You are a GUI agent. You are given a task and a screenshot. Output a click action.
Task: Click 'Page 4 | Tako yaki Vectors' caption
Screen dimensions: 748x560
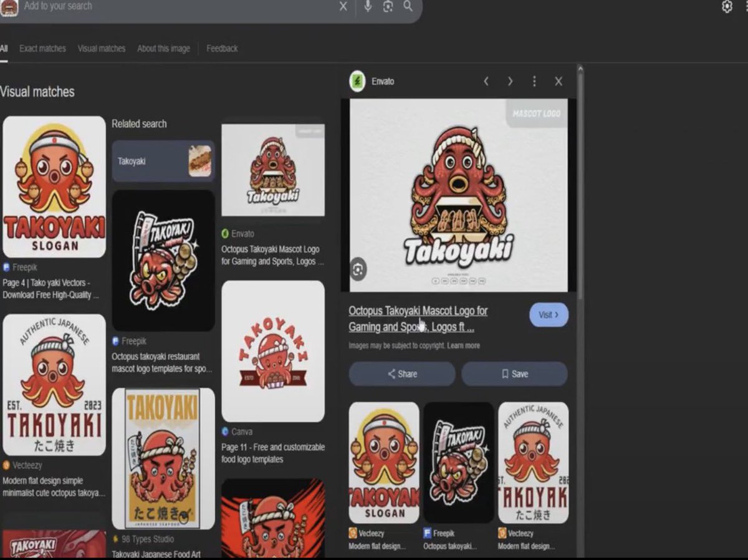tap(51, 289)
